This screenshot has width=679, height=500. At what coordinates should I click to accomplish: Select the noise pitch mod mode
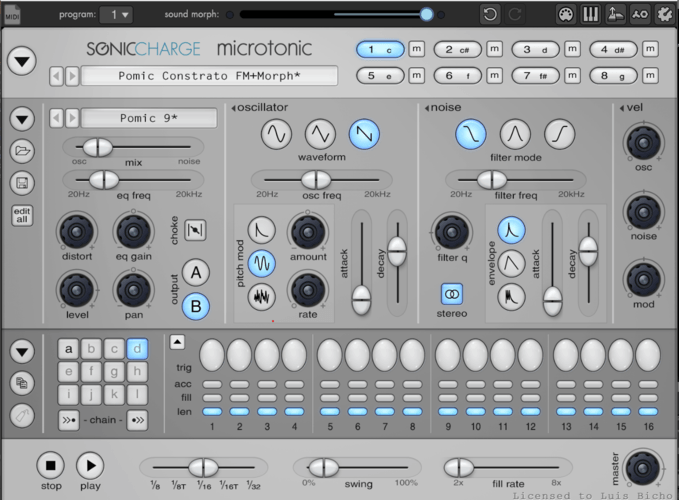pyautogui.click(x=262, y=297)
